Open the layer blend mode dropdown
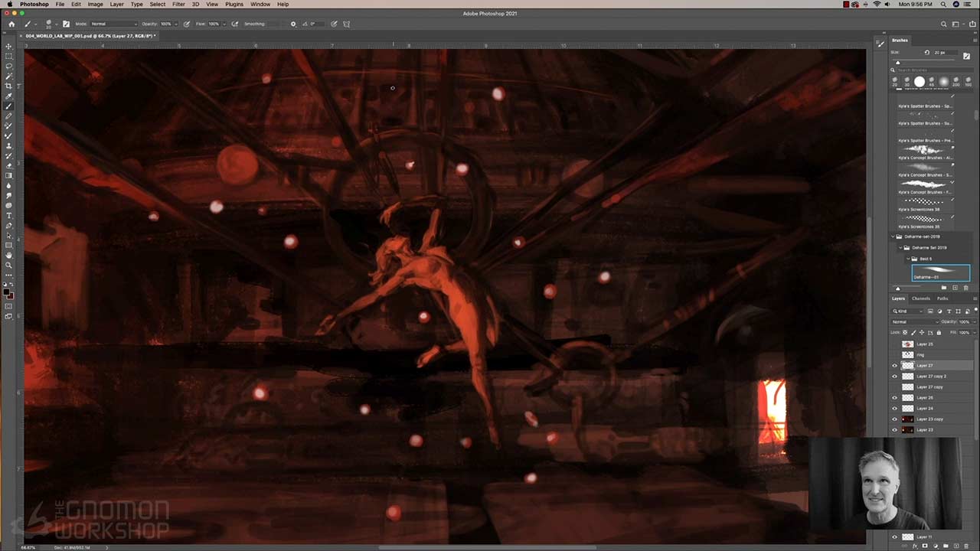Viewport: 980px width, 551px height. point(915,321)
